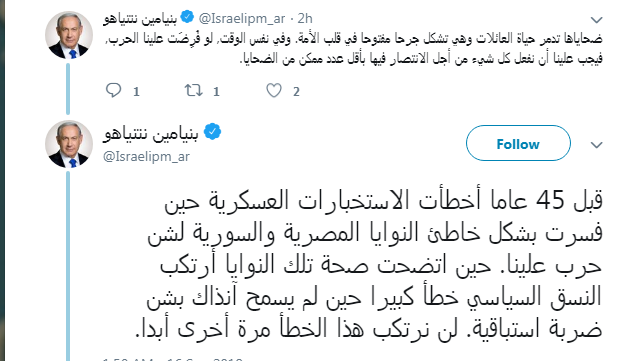This screenshot has height=361, width=641.
Task: Open the profile photo beside the main tweet
Action: (x=69, y=144)
